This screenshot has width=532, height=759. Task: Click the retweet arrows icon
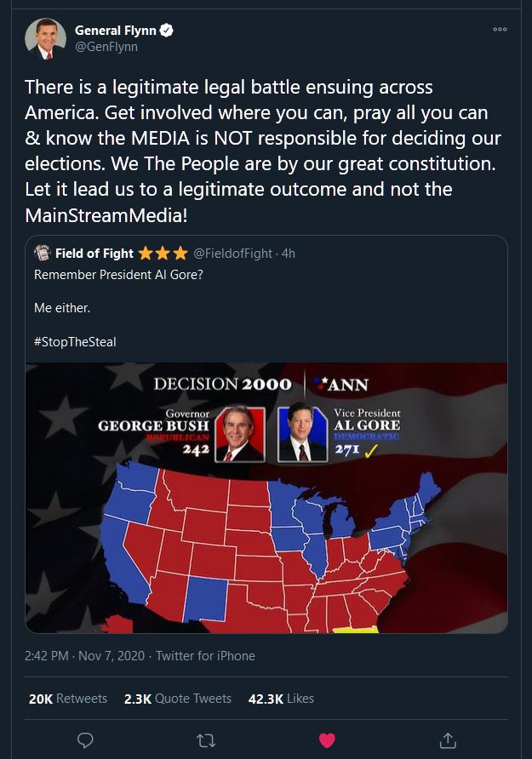(206, 740)
